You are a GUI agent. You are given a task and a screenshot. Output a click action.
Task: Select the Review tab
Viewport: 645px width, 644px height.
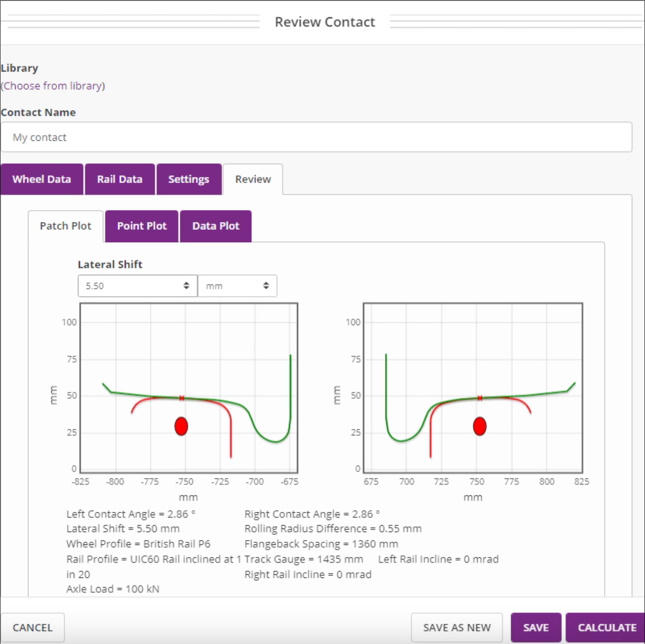click(x=253, y=179)
